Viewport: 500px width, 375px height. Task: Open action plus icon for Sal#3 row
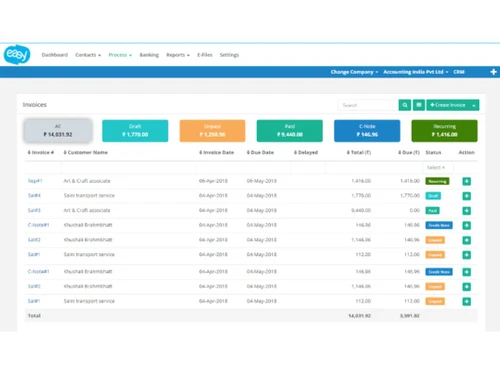pyautogui.click(x=467, y=211)
